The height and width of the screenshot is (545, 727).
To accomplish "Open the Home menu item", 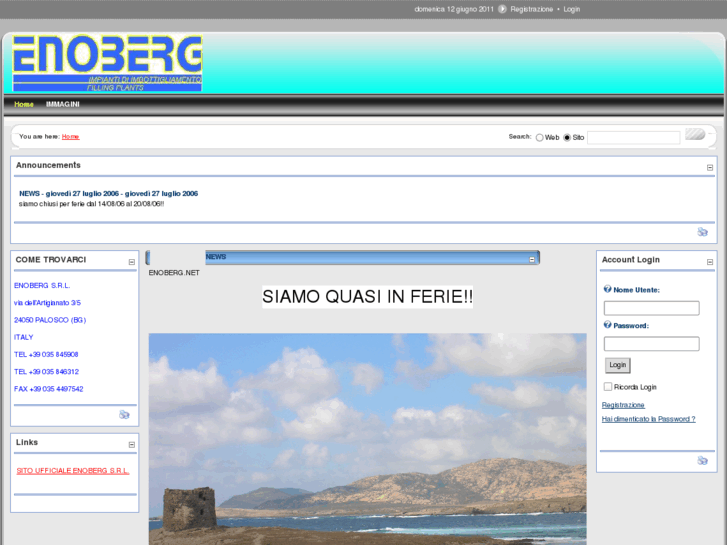I will pos(24,104).
